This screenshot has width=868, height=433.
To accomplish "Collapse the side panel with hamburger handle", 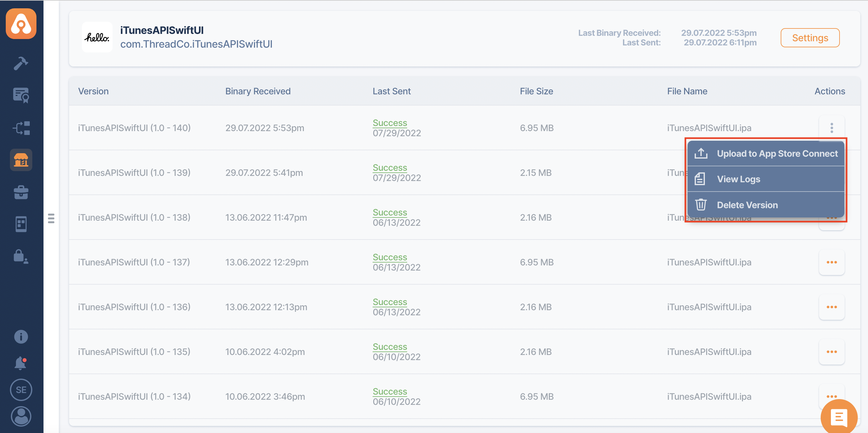I will click(51, 218).
